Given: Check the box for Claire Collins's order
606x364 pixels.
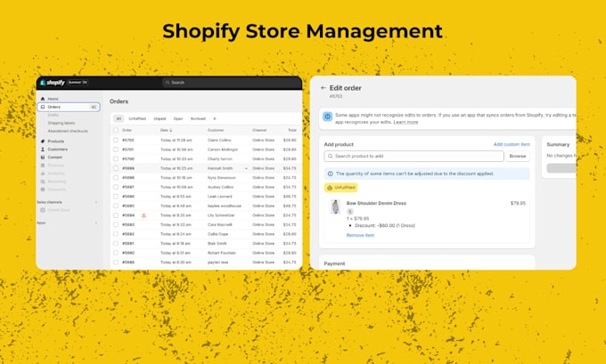Looking at the screenshot, I should pyautogui.click(x=116, y=140).
